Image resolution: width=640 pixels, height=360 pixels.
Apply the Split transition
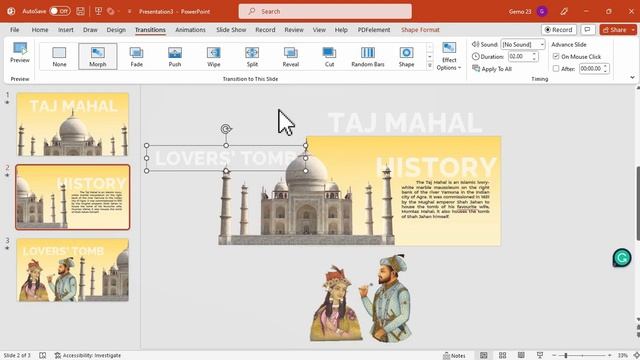click(252, 56)
